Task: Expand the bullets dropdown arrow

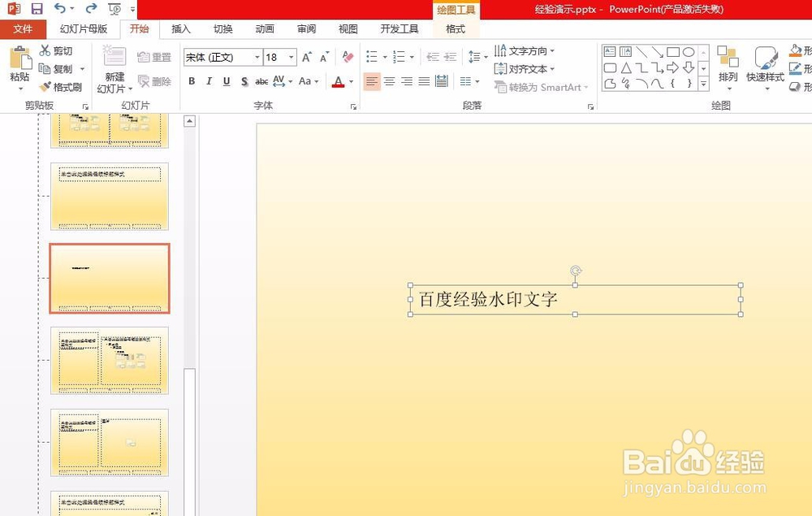Action: (x=385, y=57)
